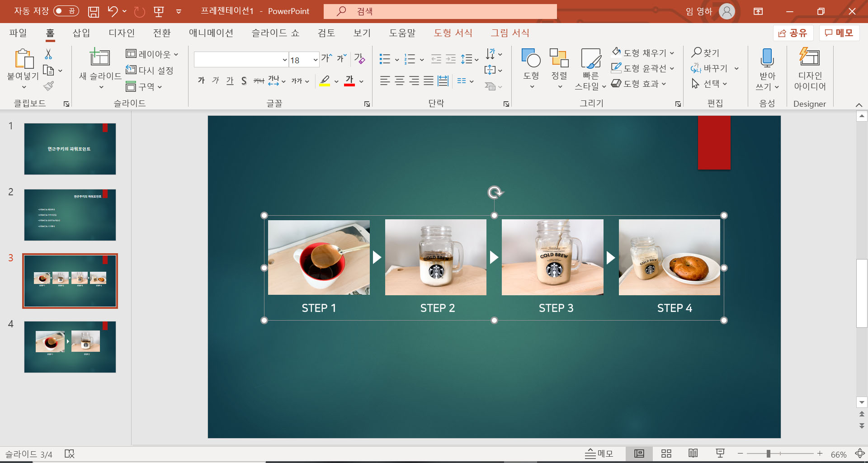Click the Center align paragraph icon
This screenshot has width=868, height=463.
coord(400,81)
